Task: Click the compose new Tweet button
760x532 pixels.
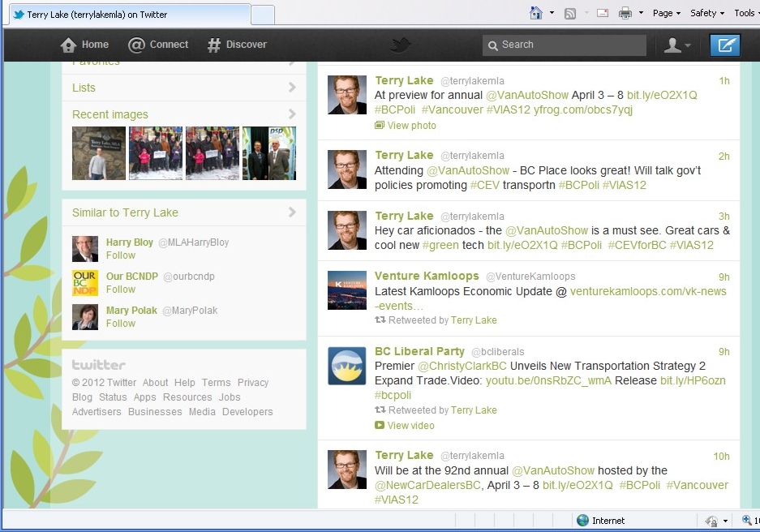Action: click(x=725, y=45)
